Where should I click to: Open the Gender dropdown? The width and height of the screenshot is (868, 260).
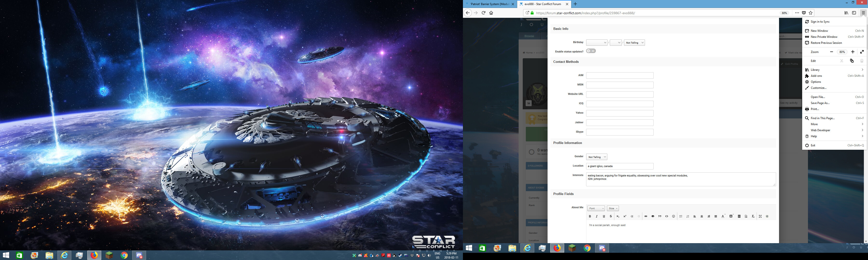pyautogui.click(x=597, y=157)
